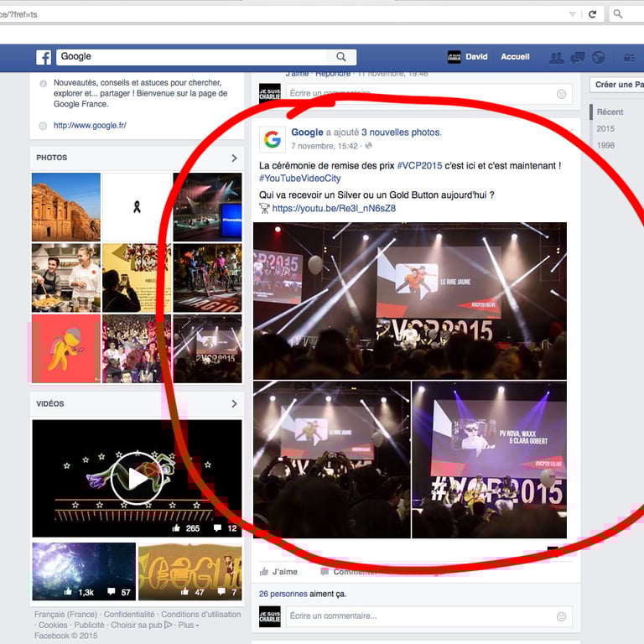Open the large VCP2015 stage photo

click(x=410, y=301)
